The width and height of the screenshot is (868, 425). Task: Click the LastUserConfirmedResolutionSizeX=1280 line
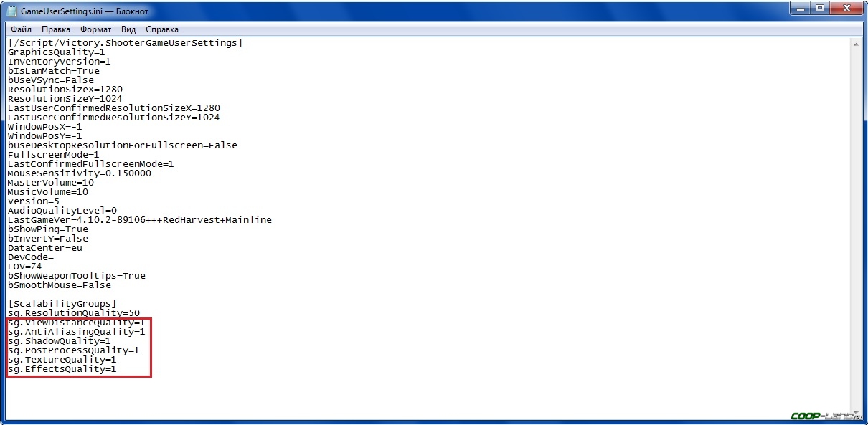[113, 108]
